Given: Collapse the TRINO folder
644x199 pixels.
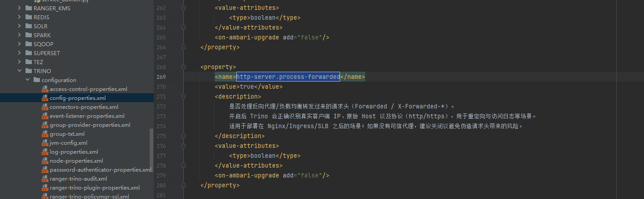Looking at the screenshot, I should pos(19,71).
